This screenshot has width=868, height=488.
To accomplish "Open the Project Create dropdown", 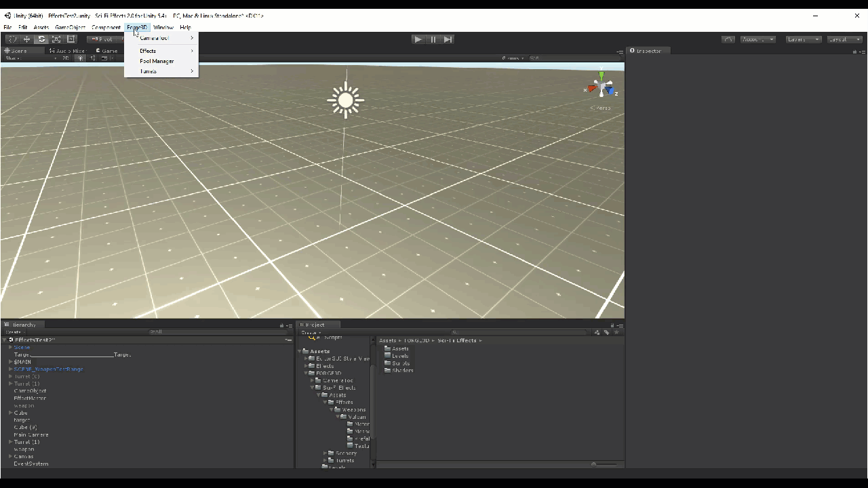I will point(311,332).
